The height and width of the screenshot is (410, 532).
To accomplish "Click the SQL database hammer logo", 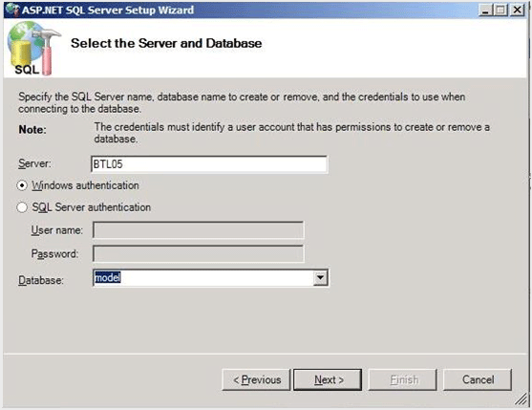I will 33,48.
